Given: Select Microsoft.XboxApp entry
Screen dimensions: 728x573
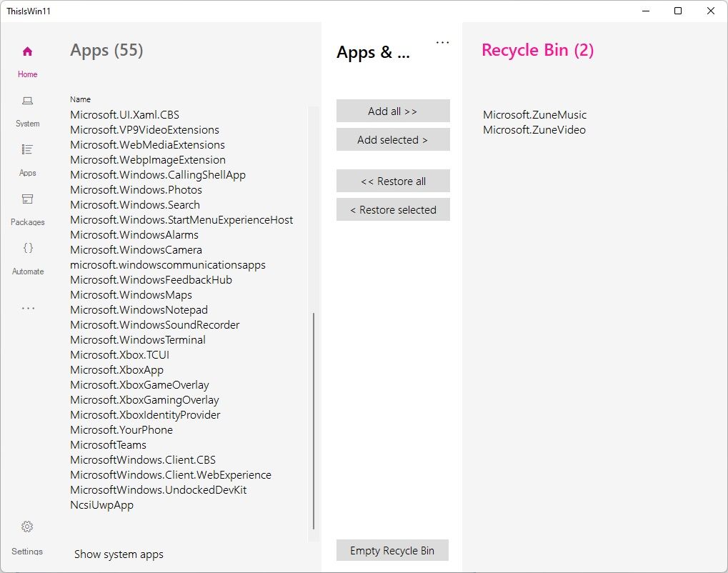Looking at the screenshot, I should click(x=116, y=370).
